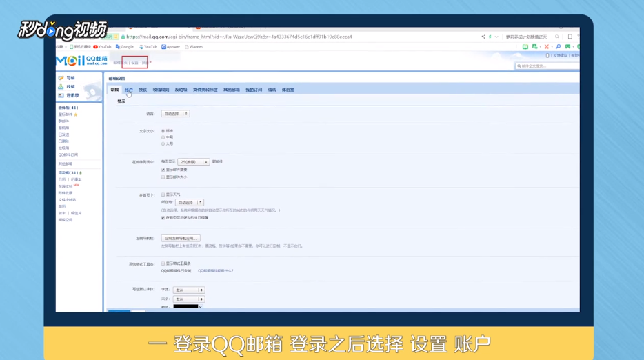Click the green lock icon in address bar
This screenshot has width=644, height=360.
coord(123,37)
